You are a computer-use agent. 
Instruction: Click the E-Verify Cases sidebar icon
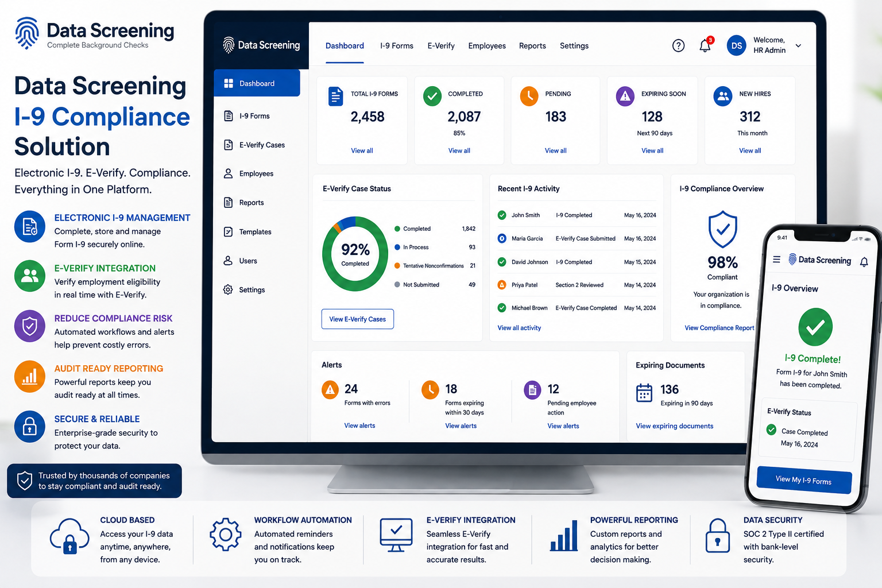tap(228, 145)
